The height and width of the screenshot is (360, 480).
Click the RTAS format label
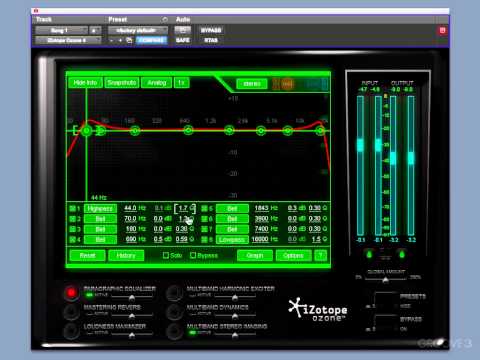click(211, 40)
